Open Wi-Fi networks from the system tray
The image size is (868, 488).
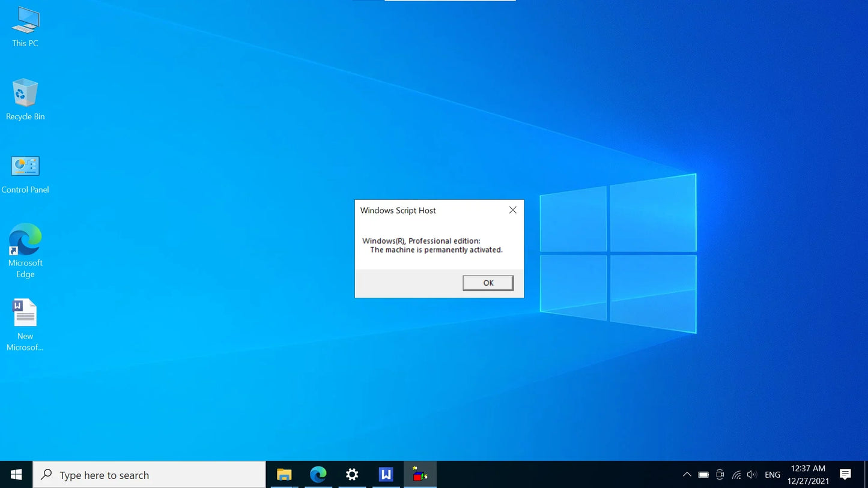point(736,474)
